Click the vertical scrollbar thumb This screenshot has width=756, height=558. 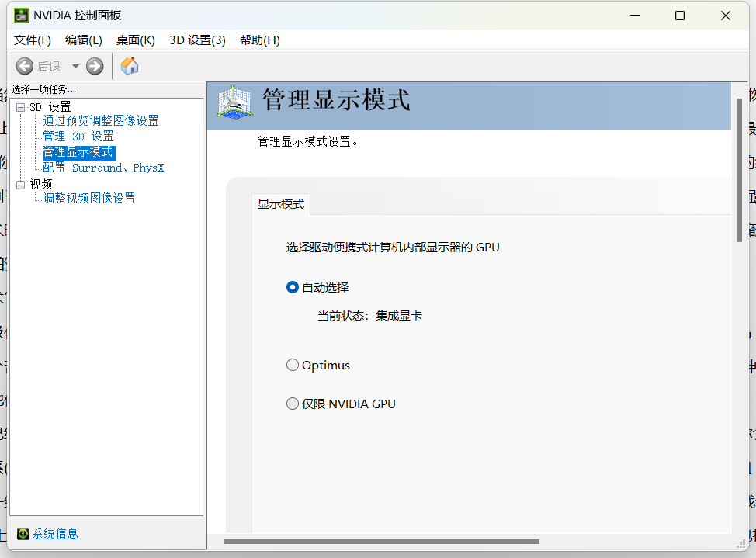coord(740,170)
